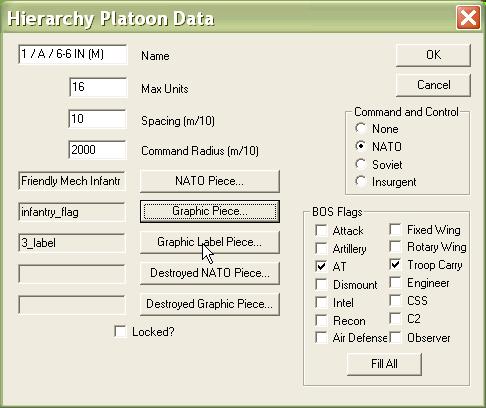Image resolution: width=486 pixels, height=408 pixels.
Task: Open the Graphic Piece chooser
Action: click(x=210, y=211)
